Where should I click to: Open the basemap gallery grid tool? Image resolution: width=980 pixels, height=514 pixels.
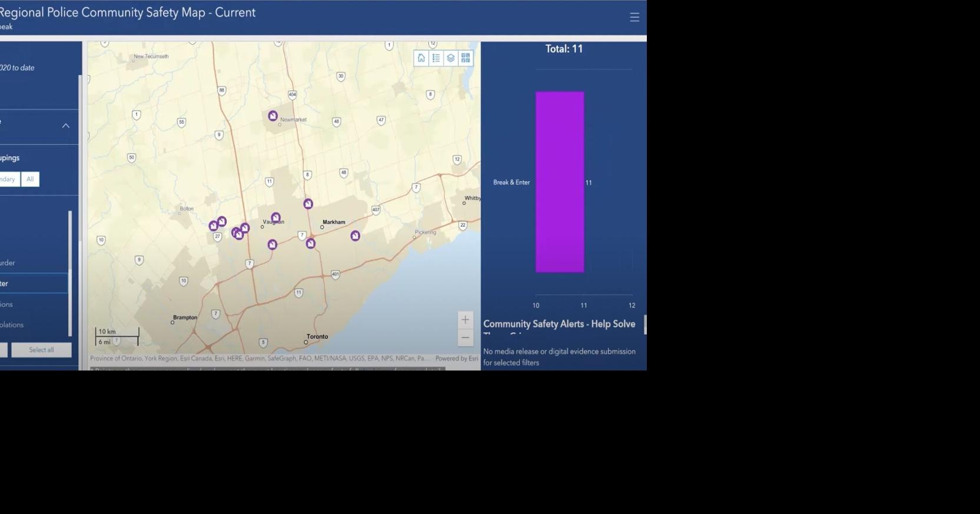(x=466, y=58)
